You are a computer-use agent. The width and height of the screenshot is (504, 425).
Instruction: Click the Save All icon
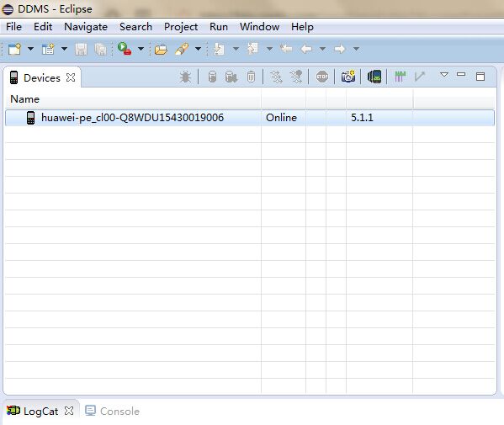click(101, 49)
